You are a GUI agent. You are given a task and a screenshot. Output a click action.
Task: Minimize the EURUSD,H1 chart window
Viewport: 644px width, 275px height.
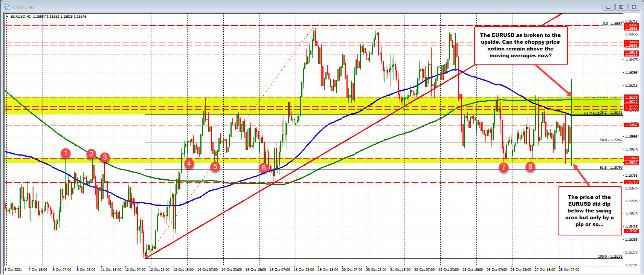tap(608, 7)
